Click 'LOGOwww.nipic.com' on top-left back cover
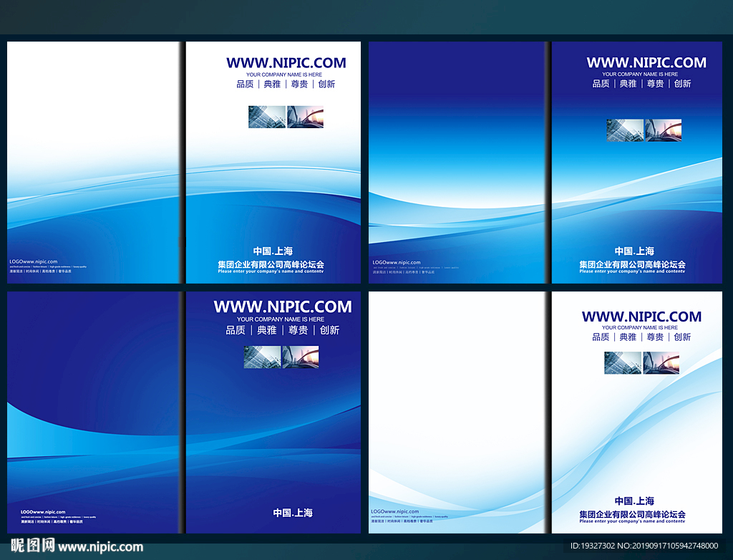The image size is (733, 560). click(x=34, y=262)
